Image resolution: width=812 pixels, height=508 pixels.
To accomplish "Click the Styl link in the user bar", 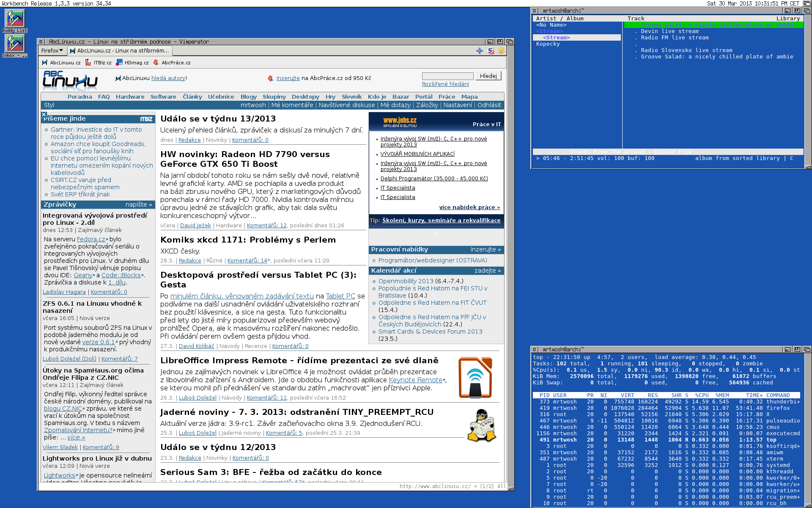I will click(49, 105).
